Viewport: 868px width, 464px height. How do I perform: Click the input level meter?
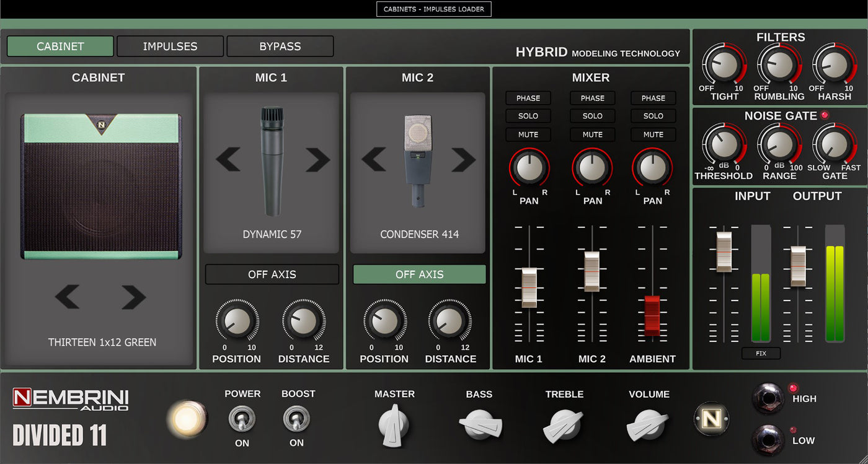(761, 284)
